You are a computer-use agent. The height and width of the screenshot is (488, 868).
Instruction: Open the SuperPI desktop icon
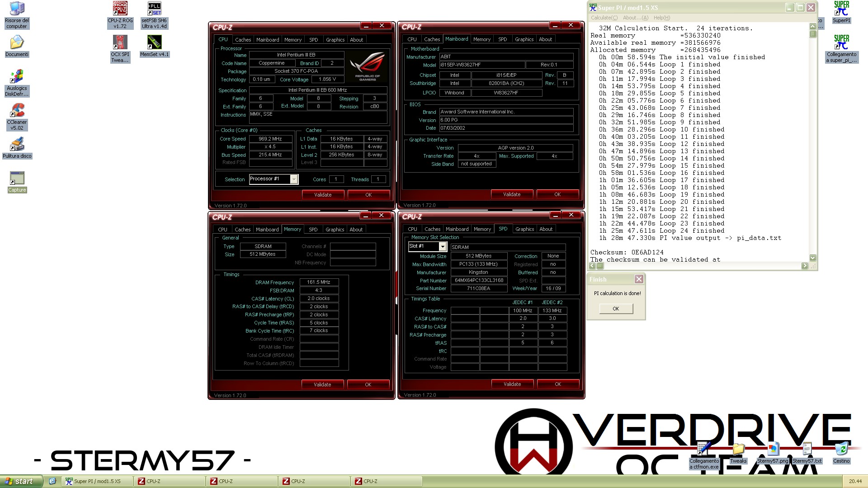pos(841,12)
